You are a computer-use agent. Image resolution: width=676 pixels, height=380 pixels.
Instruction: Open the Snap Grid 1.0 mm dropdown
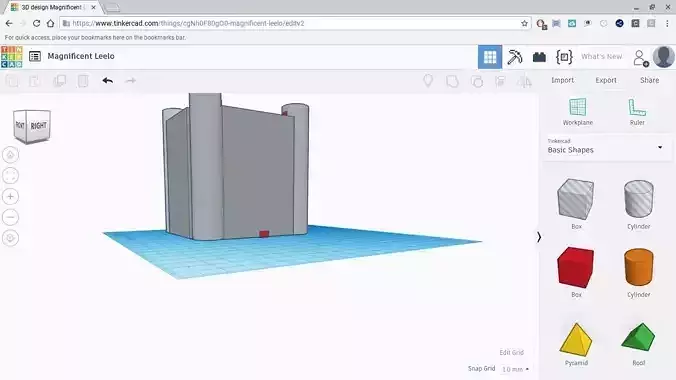click(x=515, y=369)
